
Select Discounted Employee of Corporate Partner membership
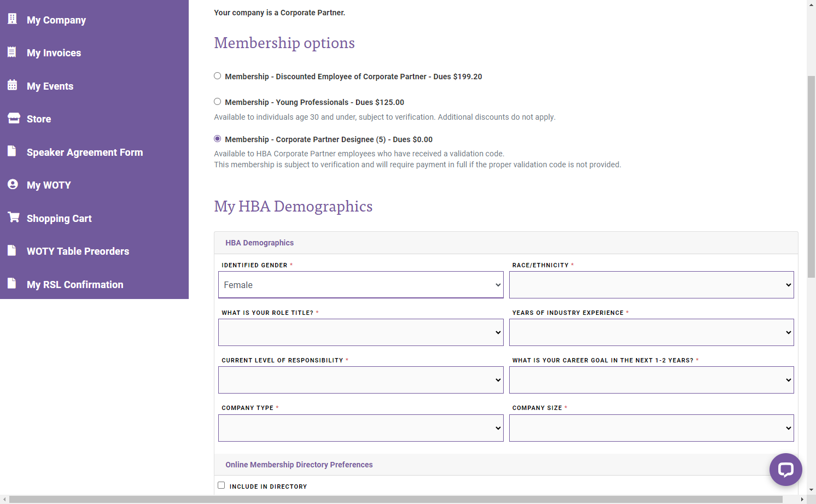tap(218, 76)
